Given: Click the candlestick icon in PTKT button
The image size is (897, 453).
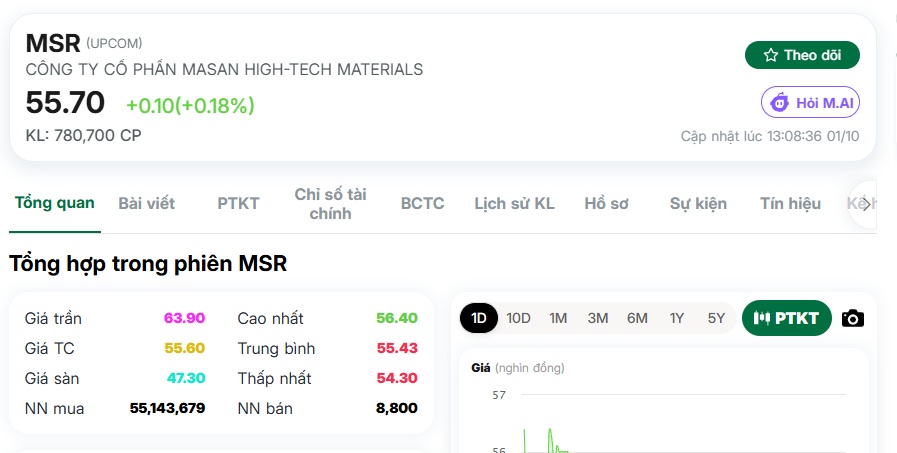Looking at the screenshot, I should pos(761,318).
